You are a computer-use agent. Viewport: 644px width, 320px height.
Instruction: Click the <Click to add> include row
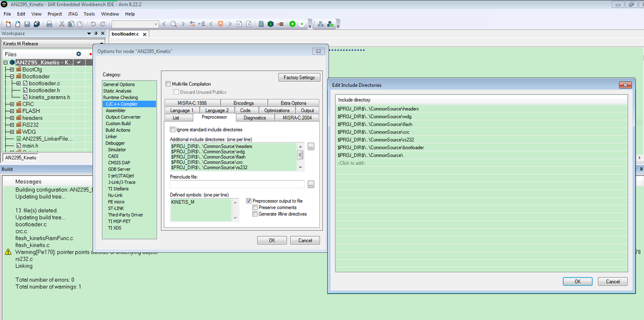(481, 163)
